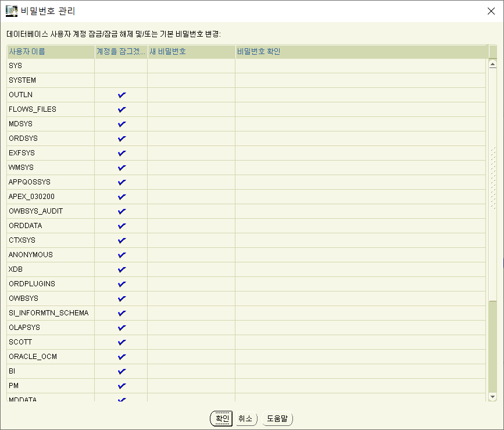Click the confirm password field for SYS
The width and height of the screenshot is (504, 430).
(360, 66)
